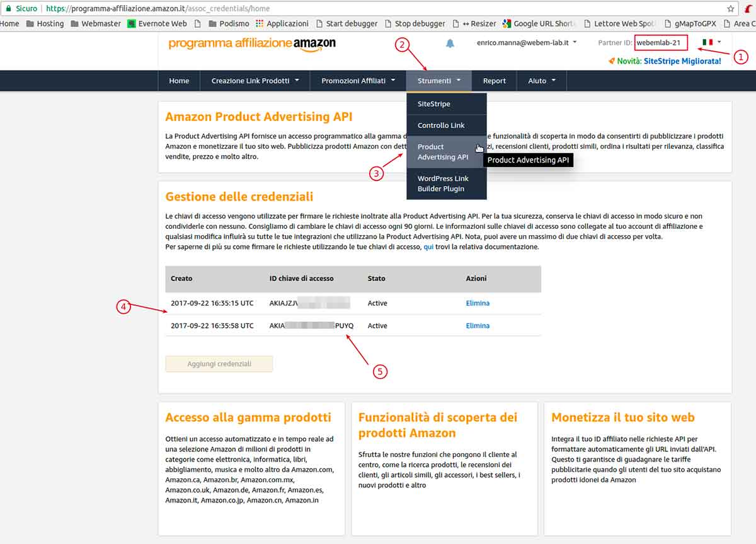Open the Italian flag language selector
Viewport: 756px width, 544px height.
point(712,42)
